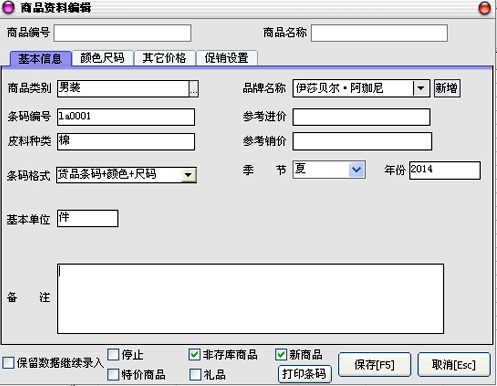The width and height of the screenshot is (497, 386).
Task: Uncheck the 非存库商品 checkbox
Action: [x=194, y=354]
